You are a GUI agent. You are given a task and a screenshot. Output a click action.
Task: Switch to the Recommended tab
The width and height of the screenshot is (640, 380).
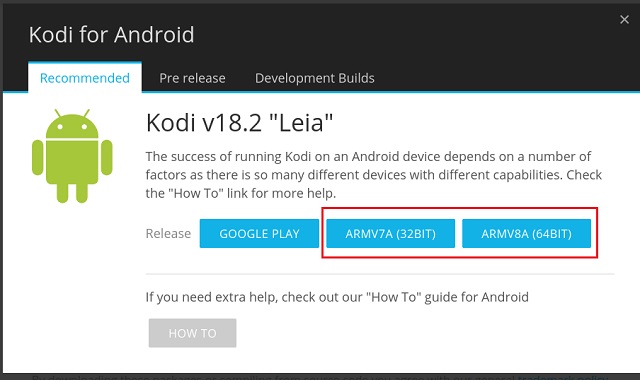point(85,78)
